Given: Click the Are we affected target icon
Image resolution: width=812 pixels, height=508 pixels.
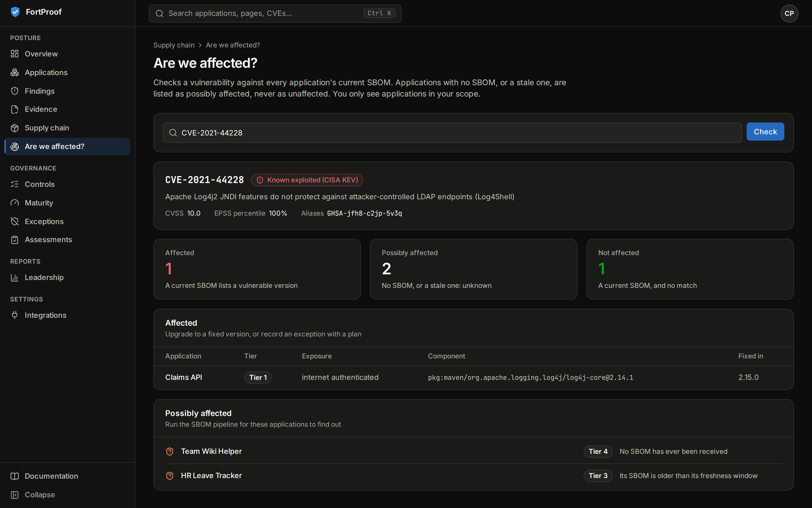Looking at the screenshot, I should 14,146.
